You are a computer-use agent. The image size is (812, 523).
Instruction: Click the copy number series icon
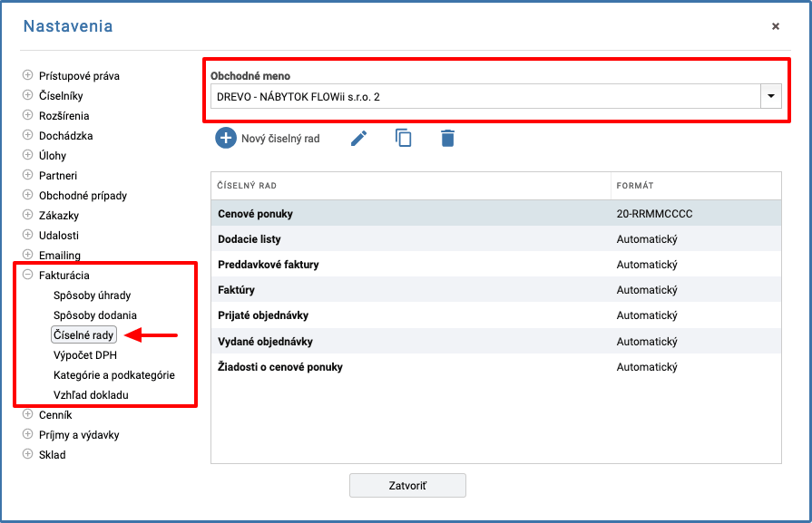(404, 138)
